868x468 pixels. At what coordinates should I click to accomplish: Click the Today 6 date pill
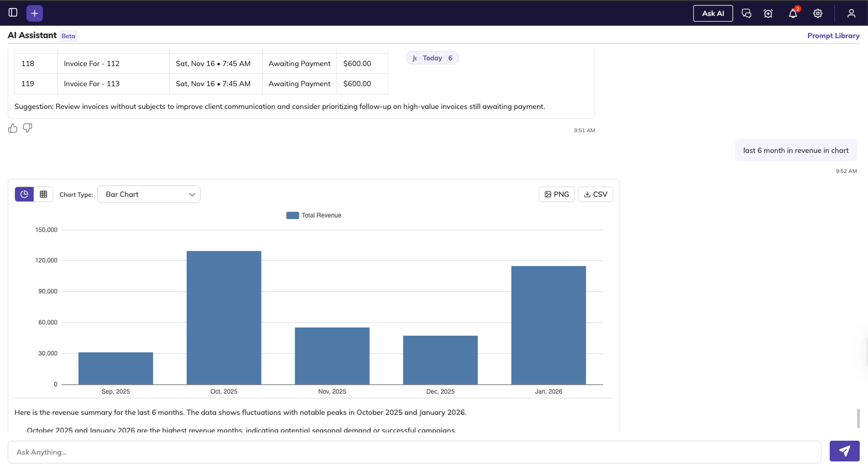pos(432,58)
